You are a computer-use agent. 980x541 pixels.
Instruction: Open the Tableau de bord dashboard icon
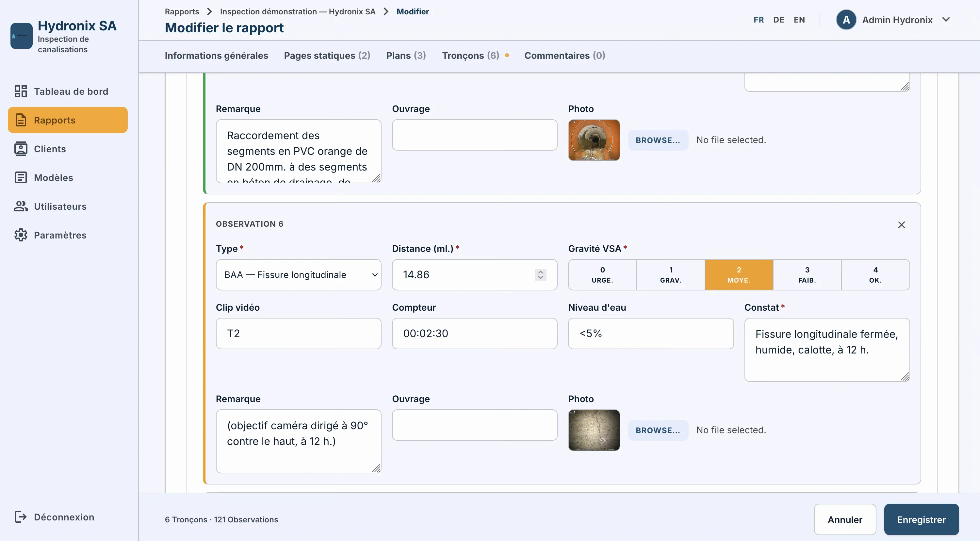(x=21, y=91)
